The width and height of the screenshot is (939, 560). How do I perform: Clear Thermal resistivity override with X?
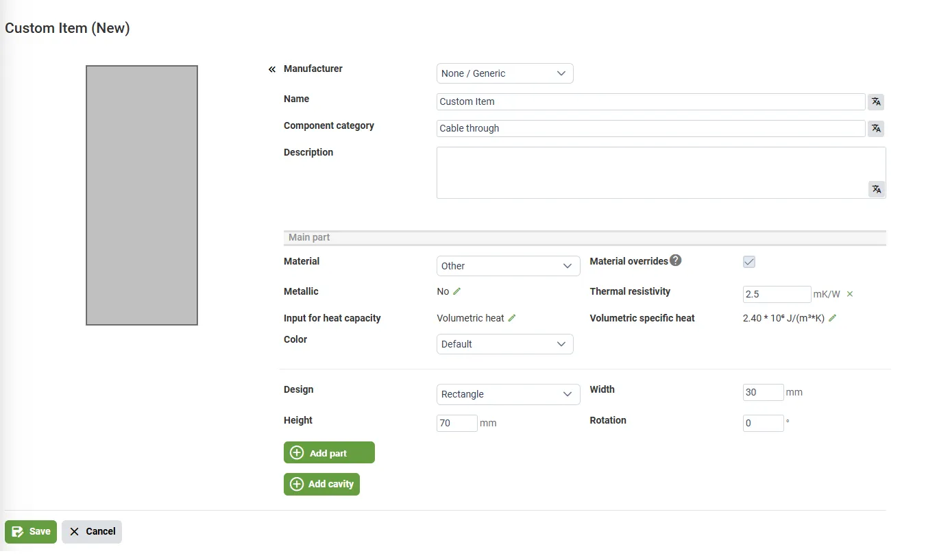tap(850, 294)
